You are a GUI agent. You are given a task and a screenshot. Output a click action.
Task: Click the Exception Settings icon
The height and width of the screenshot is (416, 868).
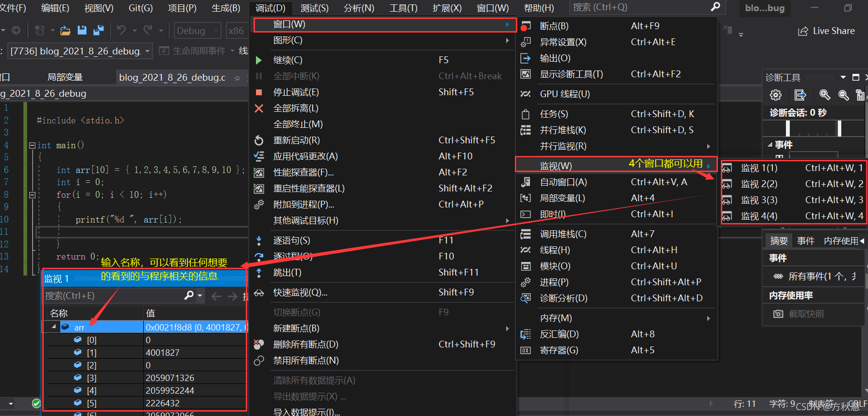(525, 42)
